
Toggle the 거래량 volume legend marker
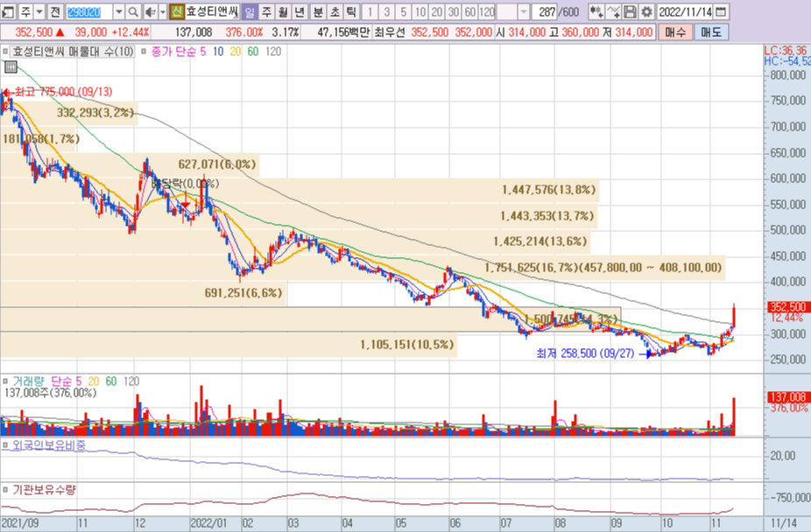click(5, 381)
